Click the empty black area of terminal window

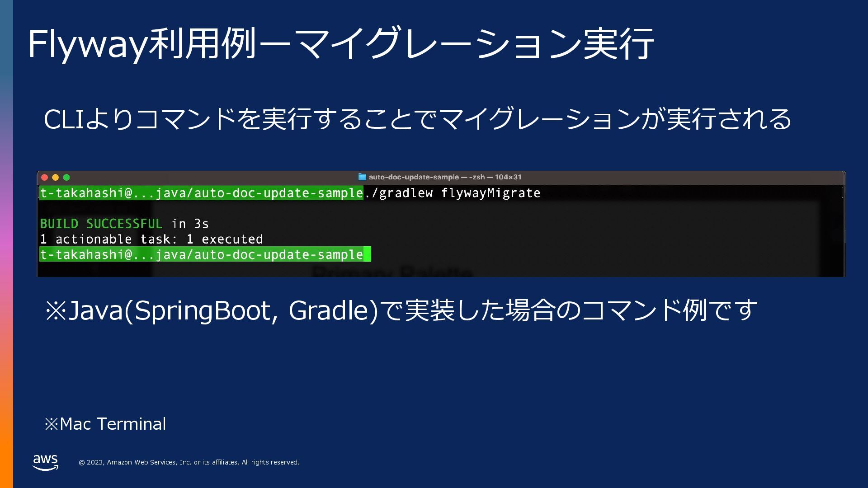click(588, 235)
